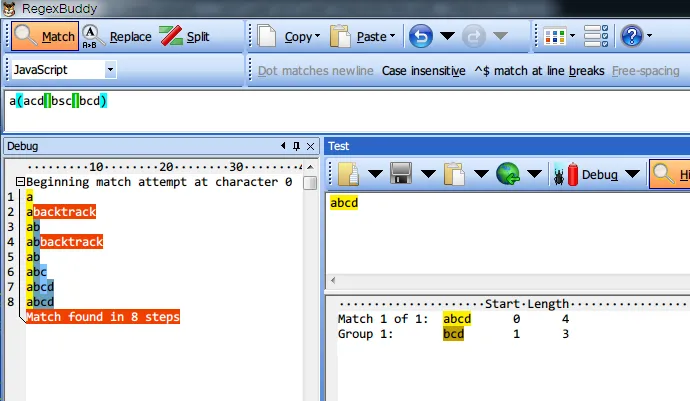Viewport: 690px width, 401px height.
Task: Click the 'abcd' test subject text
Action: (344, 202)
